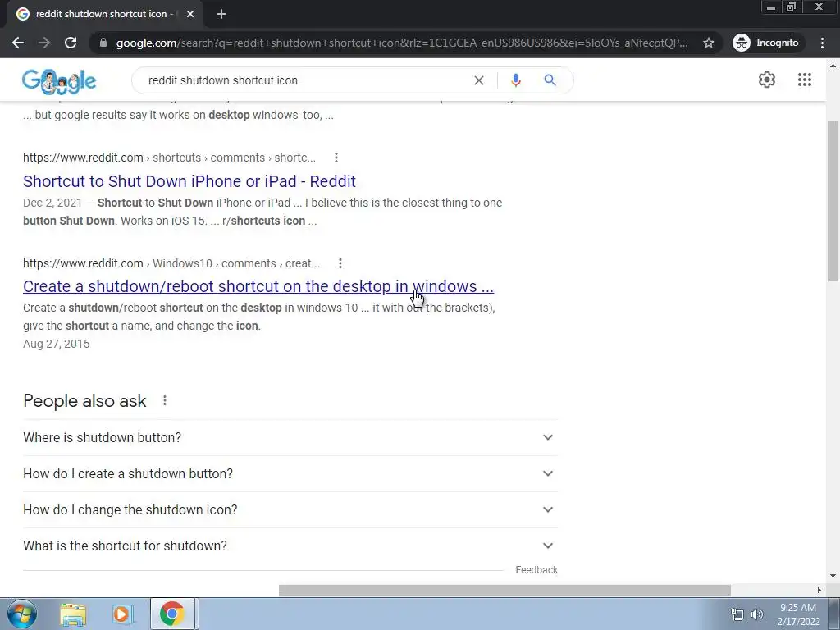Select the reddit shutdown shortcut icon tab
The width and height of the screenshot is (840, 630).
point(104,14)
